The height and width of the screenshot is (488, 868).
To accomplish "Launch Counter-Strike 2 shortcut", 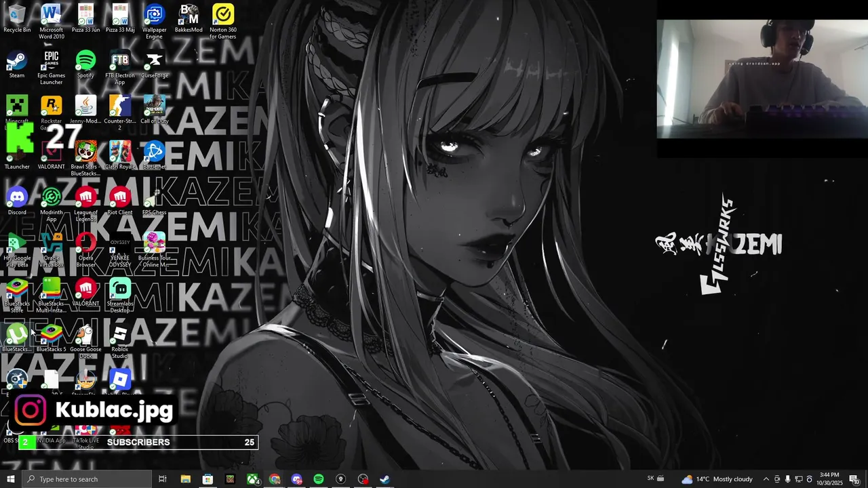I will tap(120, 113).
